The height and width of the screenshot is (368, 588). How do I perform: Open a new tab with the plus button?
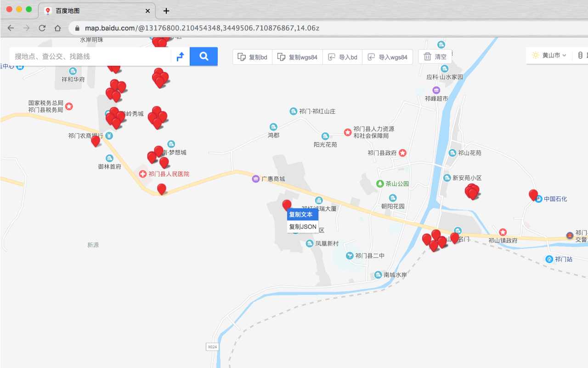click(166, 11)
